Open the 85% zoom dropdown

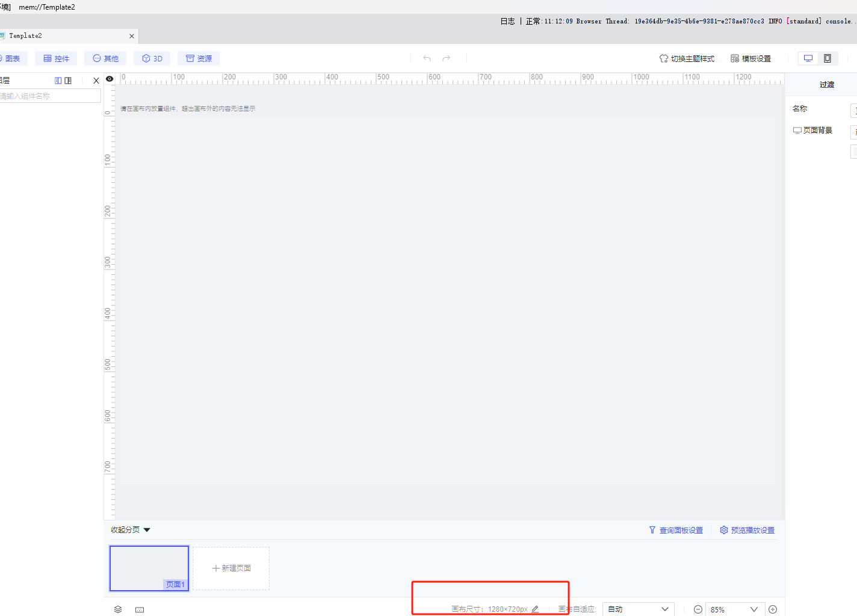[x=735, y=609]
